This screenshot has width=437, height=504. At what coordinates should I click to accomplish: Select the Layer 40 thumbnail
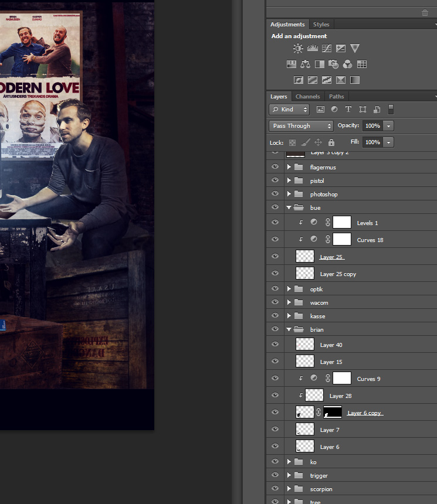click(305, 344)
